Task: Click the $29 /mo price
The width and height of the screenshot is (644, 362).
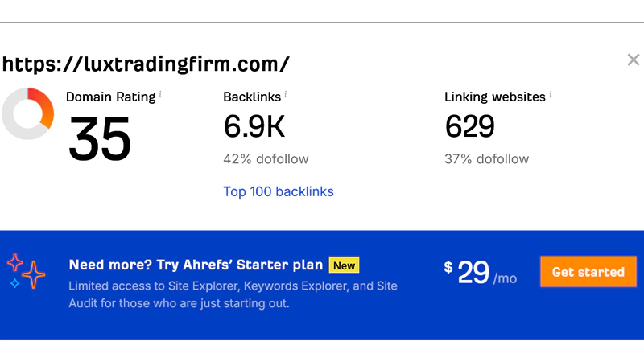Action: pos(481,274)
